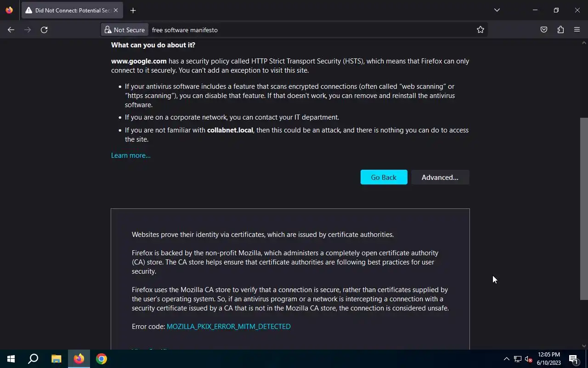
Task: Open the clock showing 12:05 PM
Action: (x=549, y=359)
